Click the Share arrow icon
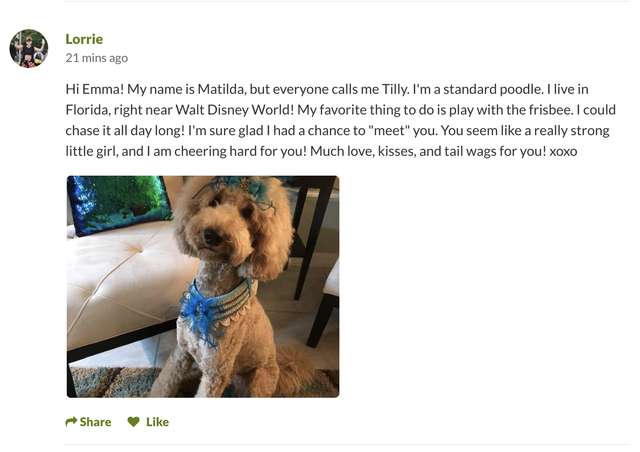 point(71,421)
